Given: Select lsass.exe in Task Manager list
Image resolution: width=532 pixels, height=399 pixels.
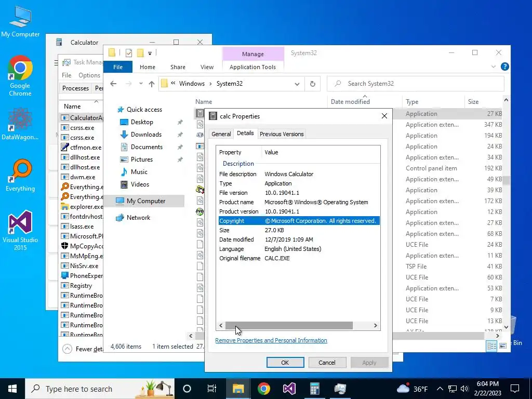Looking at the screenshot, I should pos(82,227).
